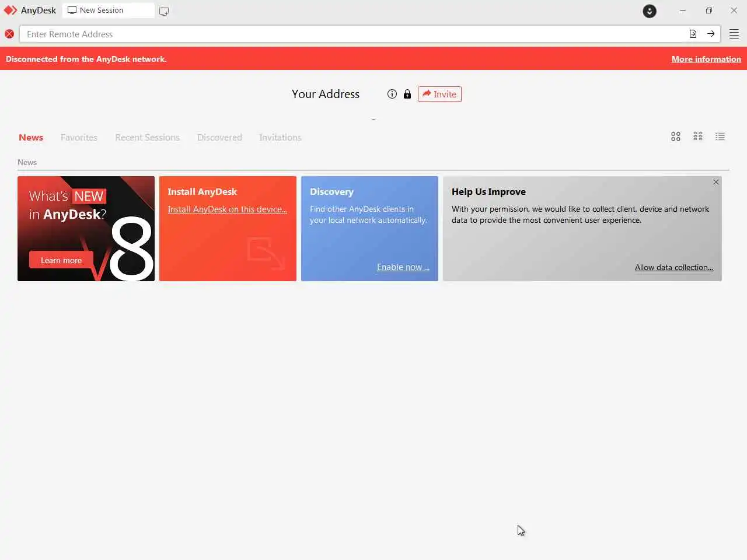Open a new session tab with monitor icon
This screenshot has height=560, width=747.
(164, 11)
